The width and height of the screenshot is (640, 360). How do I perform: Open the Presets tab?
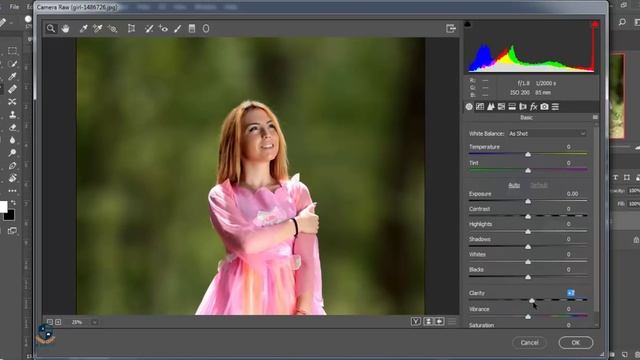tap(555, 107)
